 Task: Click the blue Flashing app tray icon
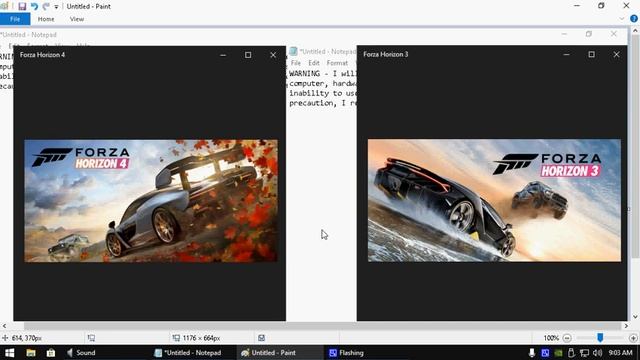point(545,353)
